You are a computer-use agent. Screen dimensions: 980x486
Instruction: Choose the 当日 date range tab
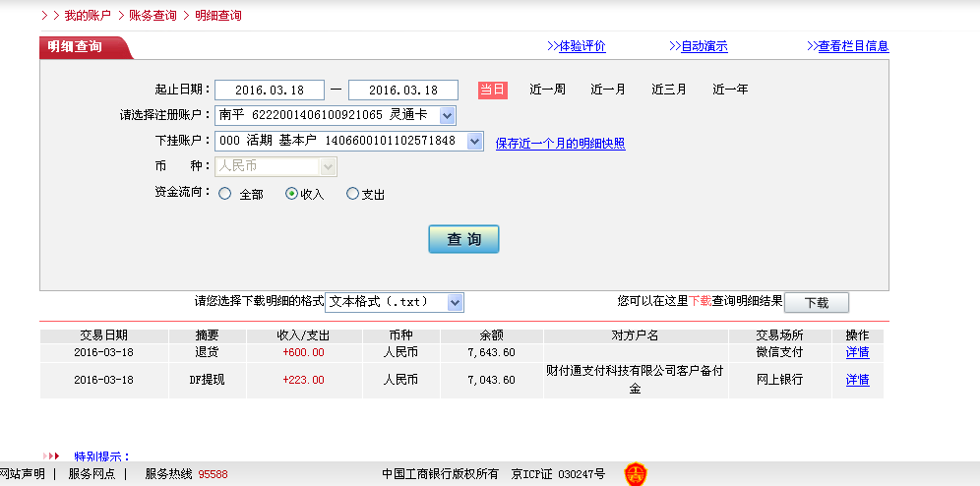pyautogui.click(x=492, y=90)
